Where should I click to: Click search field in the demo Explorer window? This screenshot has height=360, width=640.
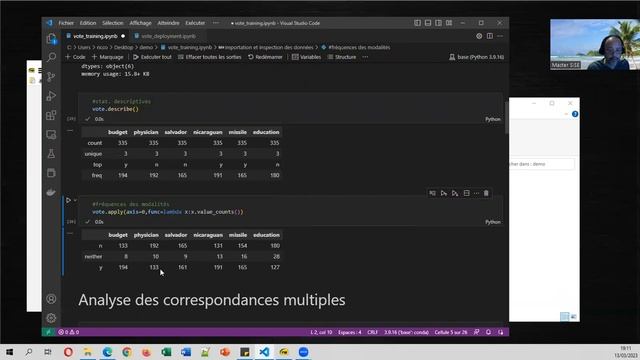tap(542, 164)
